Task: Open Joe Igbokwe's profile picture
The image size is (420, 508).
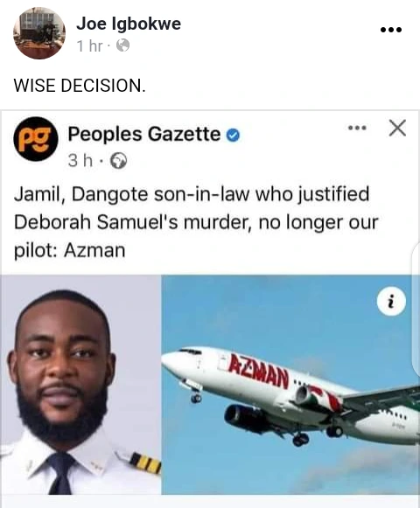Action: (x=39, y=33)
